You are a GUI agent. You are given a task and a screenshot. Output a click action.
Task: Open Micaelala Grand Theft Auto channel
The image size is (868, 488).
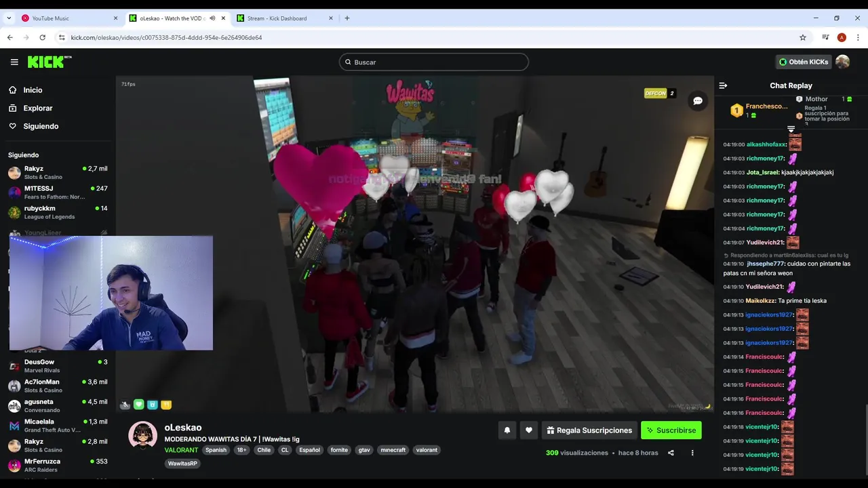pyautogui.click(x=58, y=426)
